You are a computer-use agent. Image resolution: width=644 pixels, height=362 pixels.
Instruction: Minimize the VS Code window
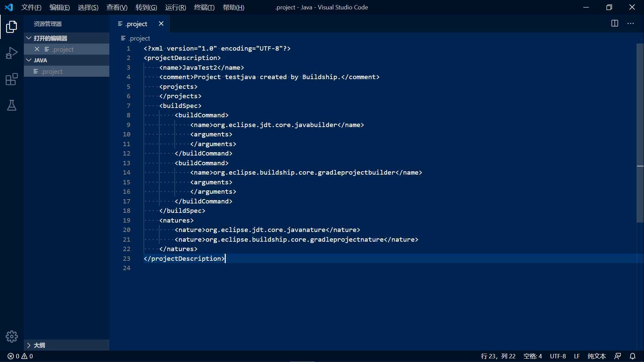[586, 7]
